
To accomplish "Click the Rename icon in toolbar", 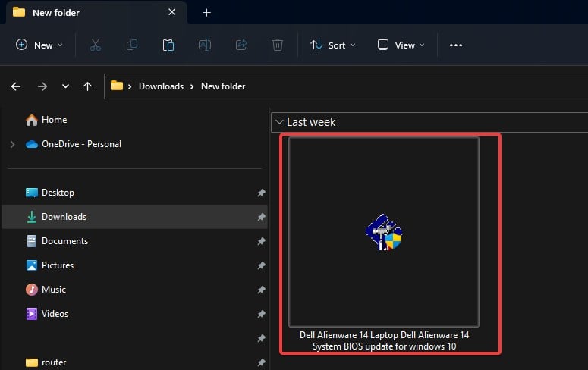I will pos(204,45).
